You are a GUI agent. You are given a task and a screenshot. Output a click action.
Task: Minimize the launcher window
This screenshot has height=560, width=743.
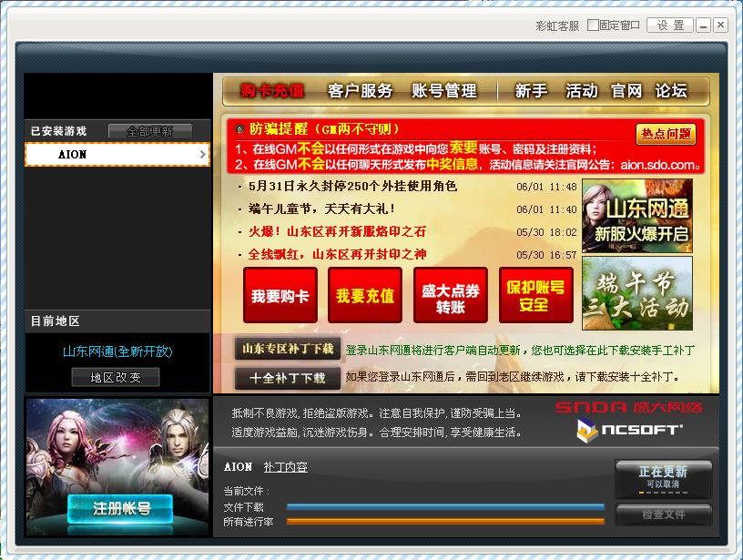pyautogui.click(x=703, y=25)
